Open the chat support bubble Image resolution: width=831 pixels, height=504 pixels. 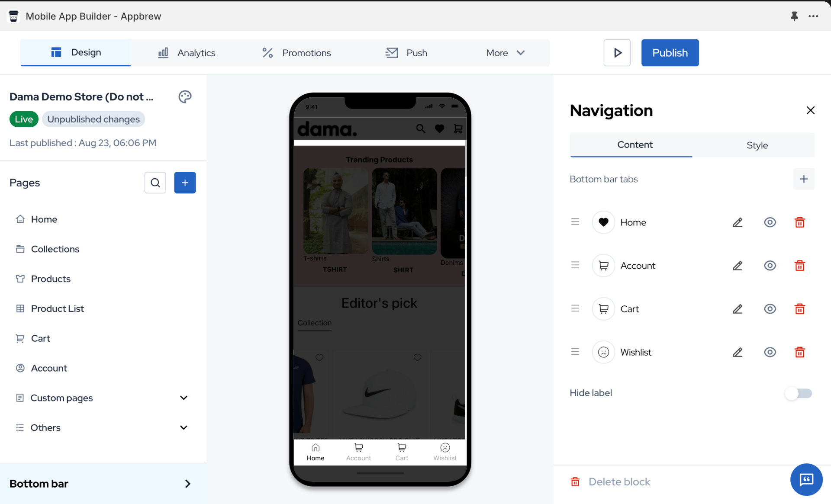click(x=806, y=479)
